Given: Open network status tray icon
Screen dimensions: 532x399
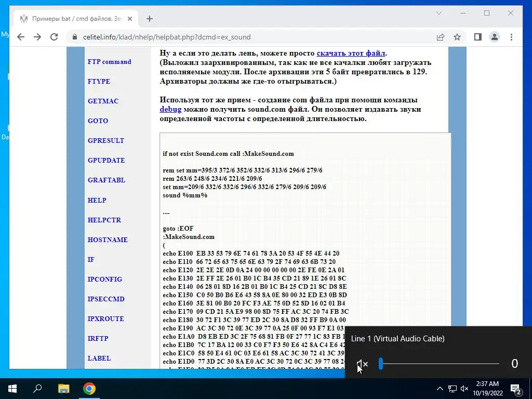Looking at the screenshot, I should (x=453, y=389).
